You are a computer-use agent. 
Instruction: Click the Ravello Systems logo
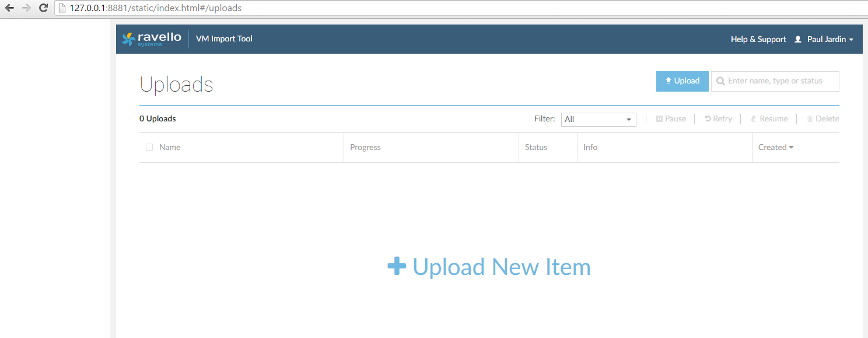[152, 39]
